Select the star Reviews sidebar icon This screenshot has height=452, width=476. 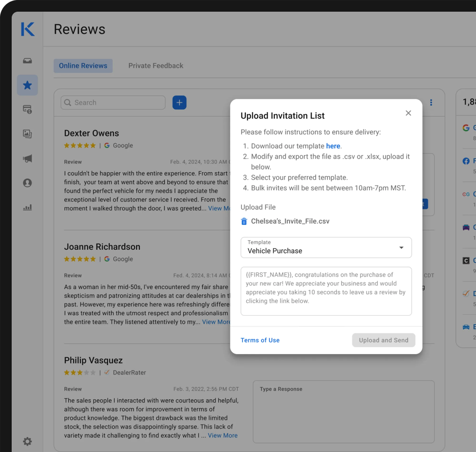click(27, 85)
